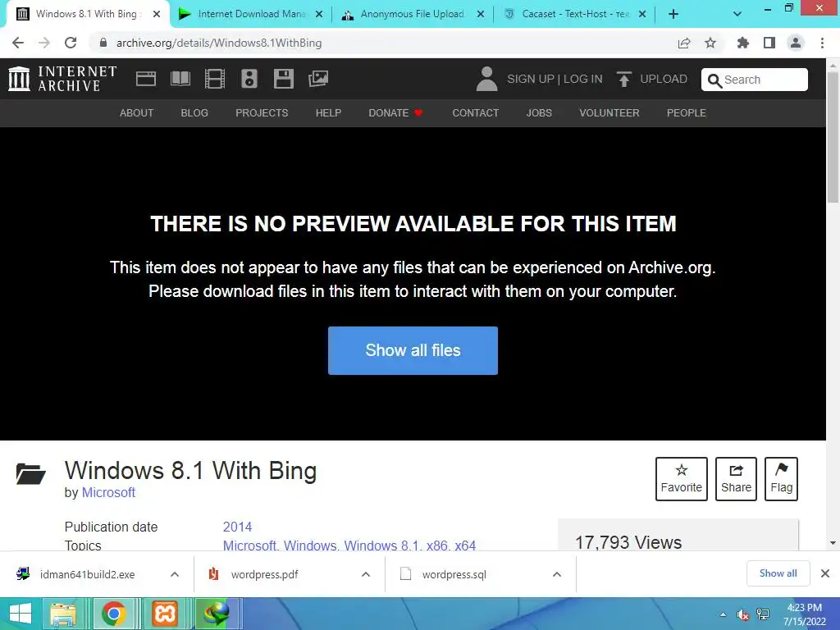The height and width of the screenshot is (630, 840).
Task: Open the tab search dropdown arrow
Action: (x=737, y=15)
